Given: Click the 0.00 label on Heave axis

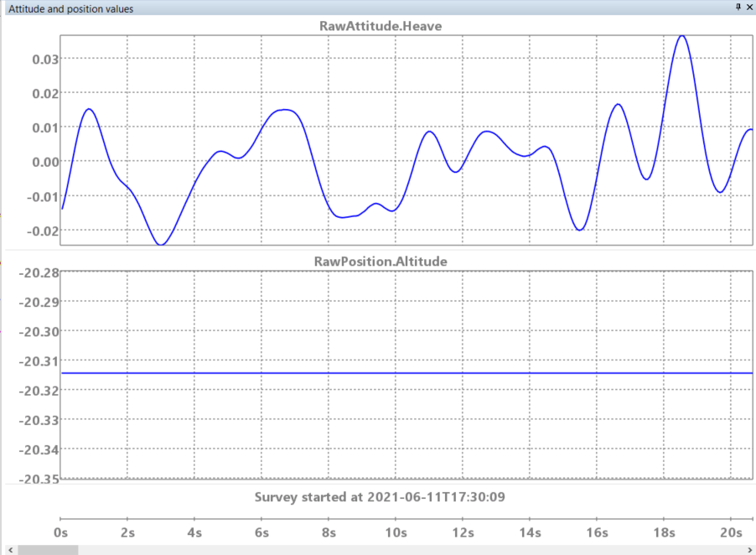Looking at the screenshot, I should pyautogui.click(x=45, y=162).
